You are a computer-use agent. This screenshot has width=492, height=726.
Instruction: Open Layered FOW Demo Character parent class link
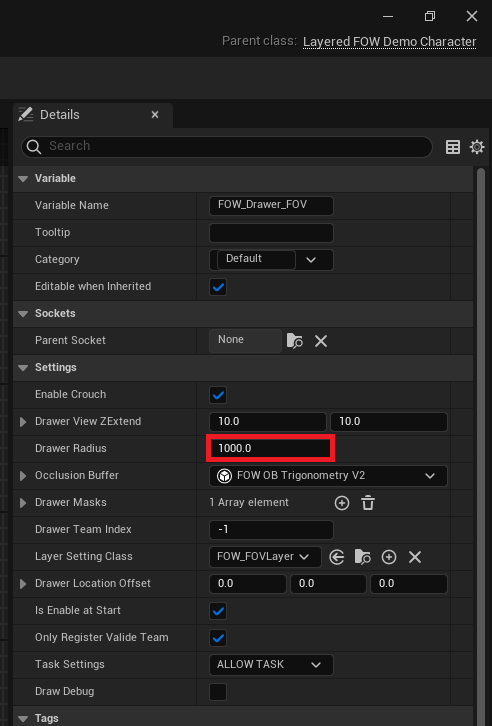click(389, 42)
